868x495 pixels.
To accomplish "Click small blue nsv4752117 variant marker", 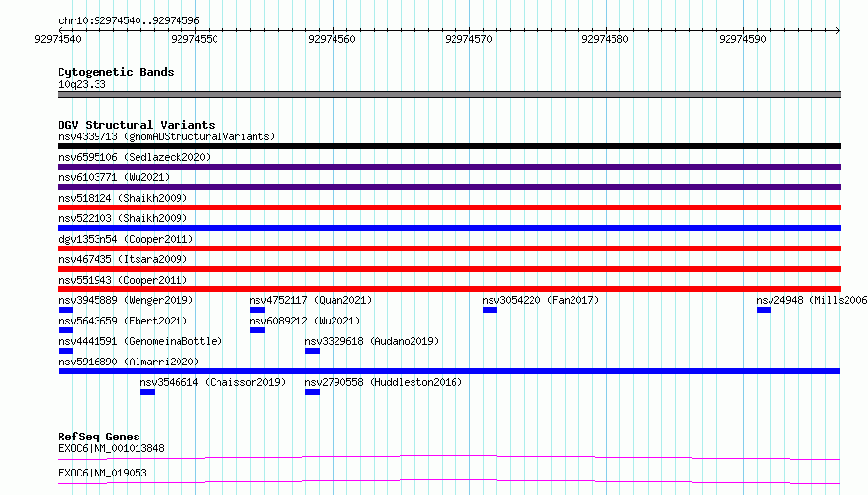I will [257, 310].
